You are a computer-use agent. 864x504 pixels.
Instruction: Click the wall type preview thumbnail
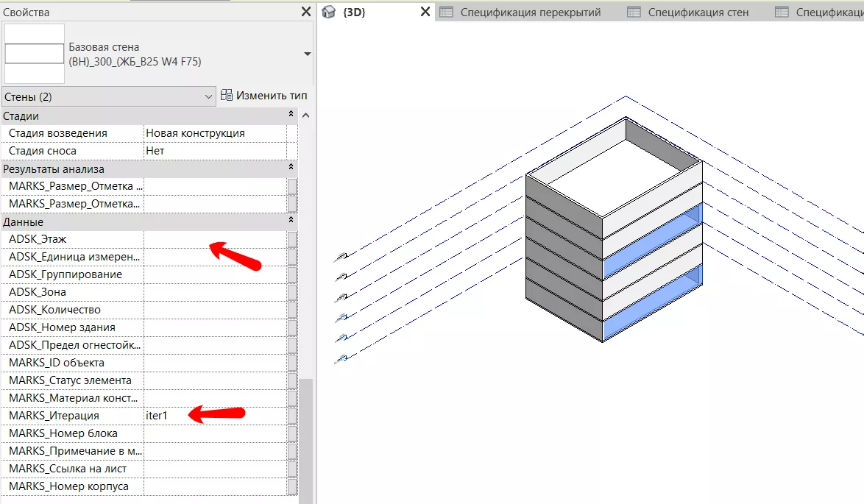35,54
